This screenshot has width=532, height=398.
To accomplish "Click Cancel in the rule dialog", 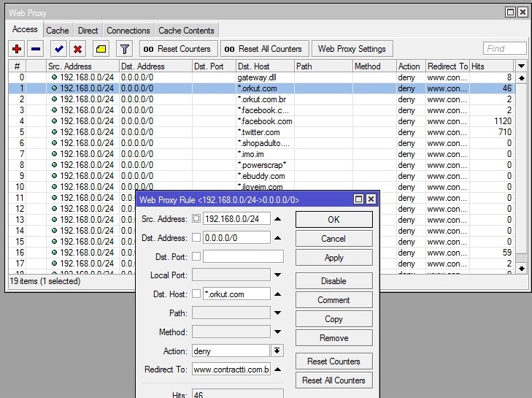I will pyautogui.click(x=334, y=239).
